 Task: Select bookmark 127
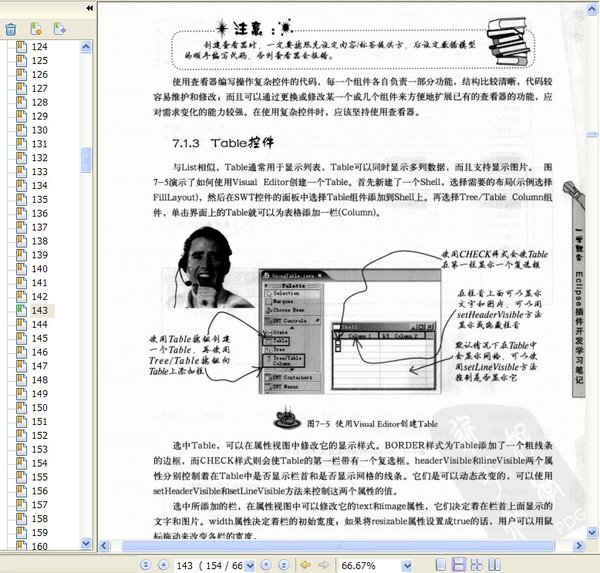click(x=39, y=88)
